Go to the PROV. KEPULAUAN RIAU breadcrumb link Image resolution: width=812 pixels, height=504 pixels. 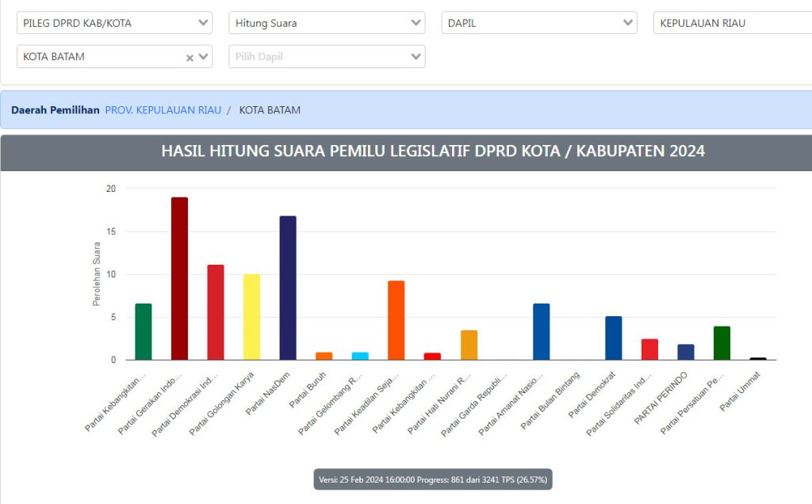coord(163,110)
